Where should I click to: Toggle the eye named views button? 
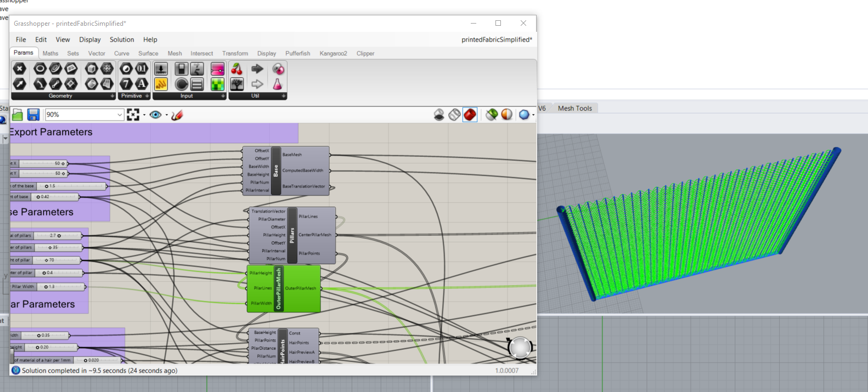[155, 115]
